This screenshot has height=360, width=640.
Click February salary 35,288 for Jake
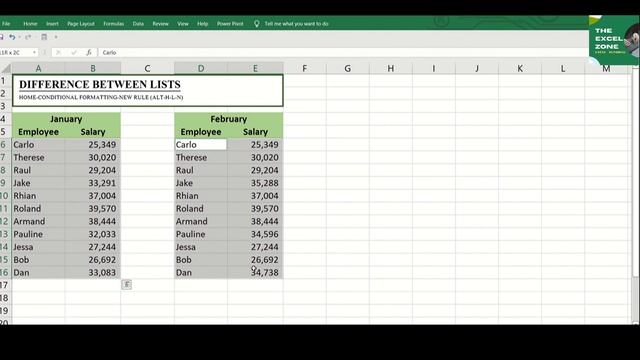[x=255, y=183]
